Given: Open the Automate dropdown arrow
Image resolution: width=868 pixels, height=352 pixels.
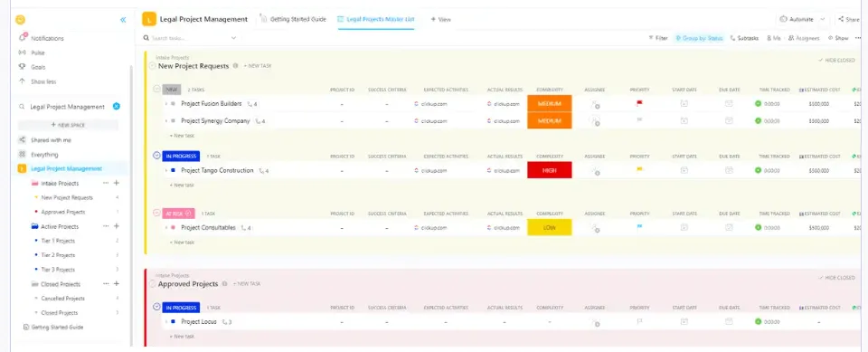Looking at the screenshot, I should (822, 19).
